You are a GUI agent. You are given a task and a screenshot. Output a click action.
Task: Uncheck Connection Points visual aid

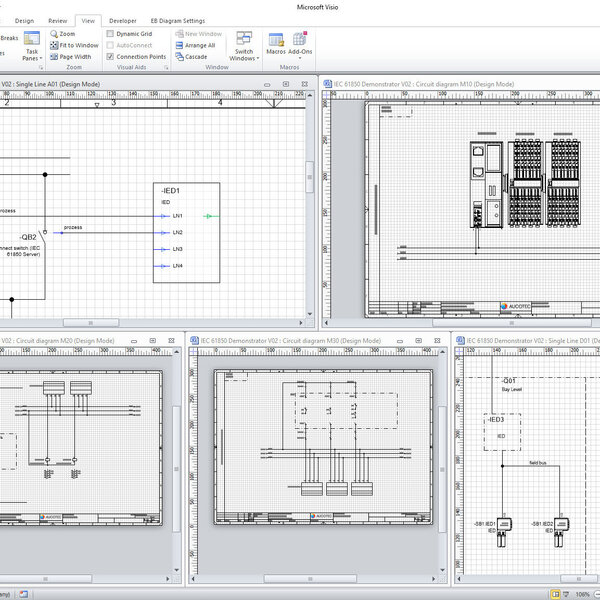(x=111, y=57)
